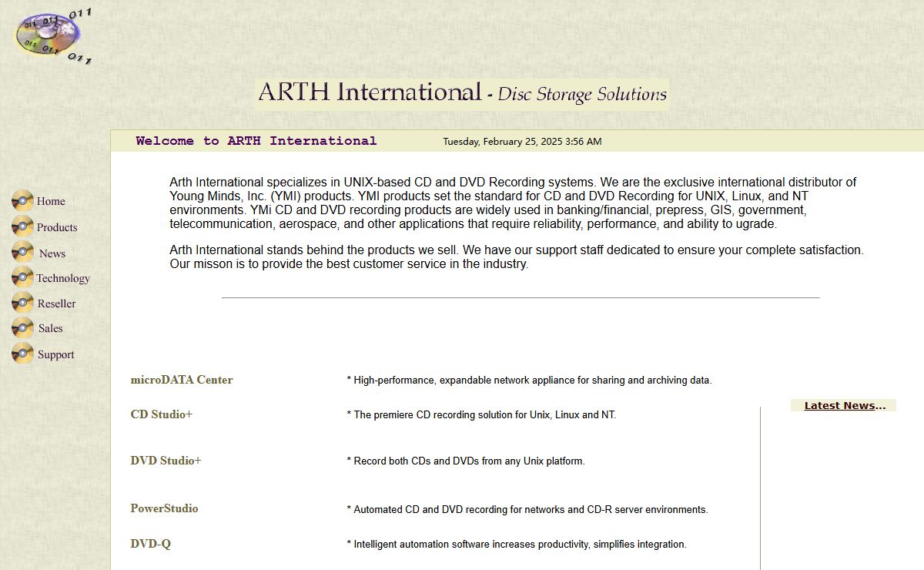This screenshot has height=570, width=924.
Task: Click the CD icon beside Sales
Action: coord(22,327)
